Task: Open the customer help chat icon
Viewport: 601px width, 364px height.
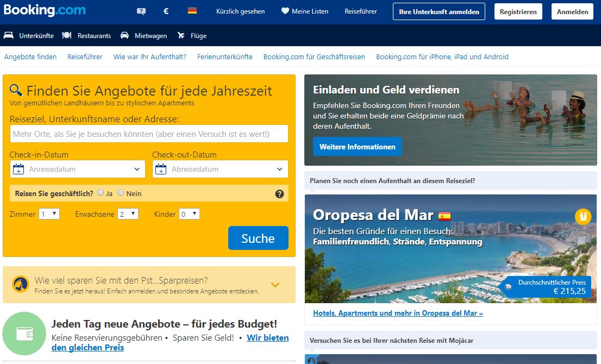Action: (141, 11)
